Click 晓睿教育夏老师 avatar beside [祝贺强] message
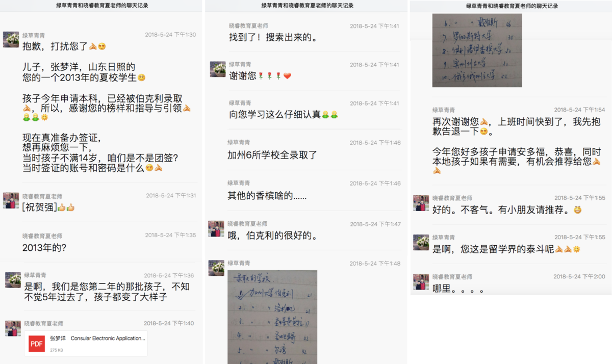 (x=11, y=200)
